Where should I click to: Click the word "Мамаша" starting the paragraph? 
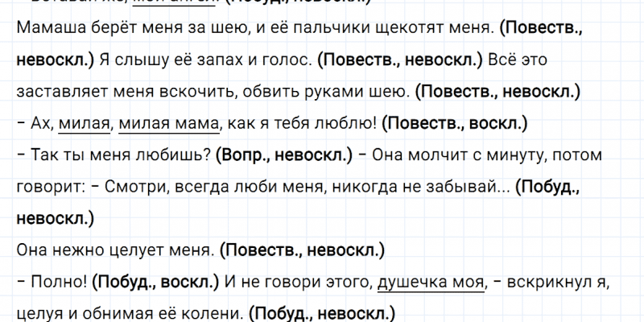(x=46, y=29)
